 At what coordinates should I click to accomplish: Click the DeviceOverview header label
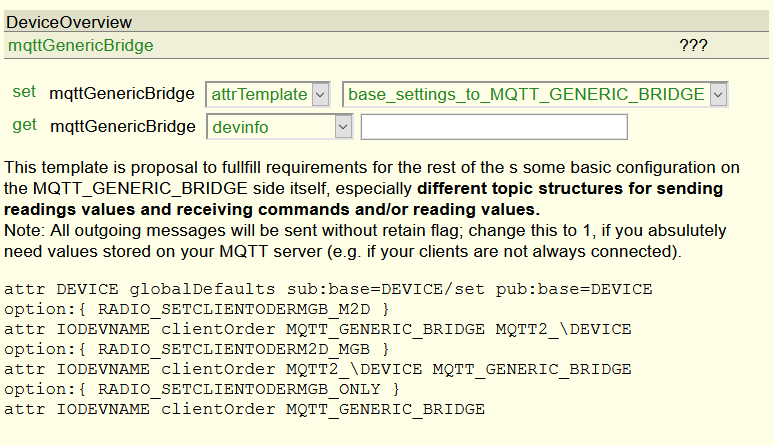click(x=69, y=22)
